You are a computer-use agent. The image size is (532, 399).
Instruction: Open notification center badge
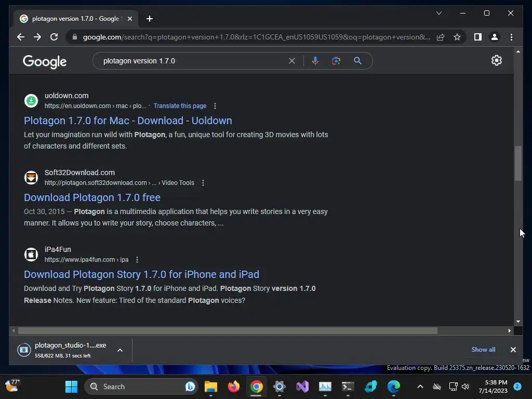point(517,387)
